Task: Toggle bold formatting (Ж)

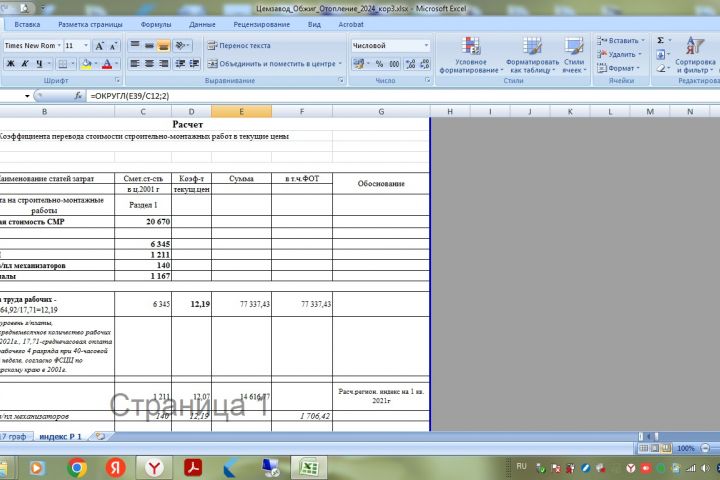Action: (x=10, y=64)
